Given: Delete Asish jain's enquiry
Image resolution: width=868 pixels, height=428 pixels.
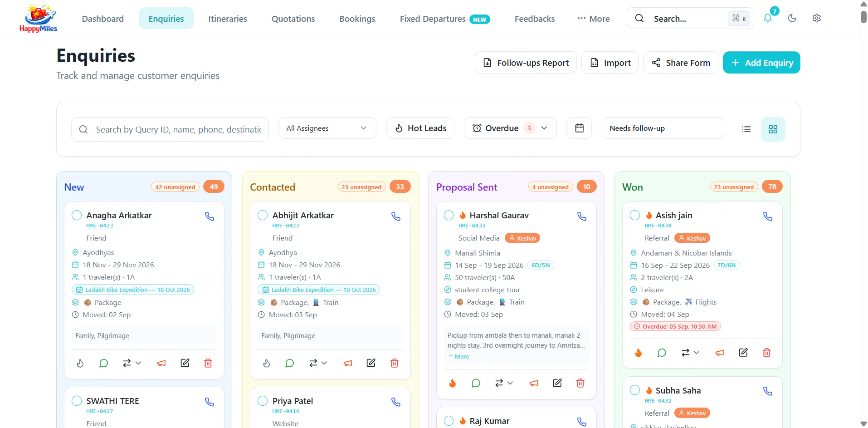Looking at the screenshot, I should 767,353.
